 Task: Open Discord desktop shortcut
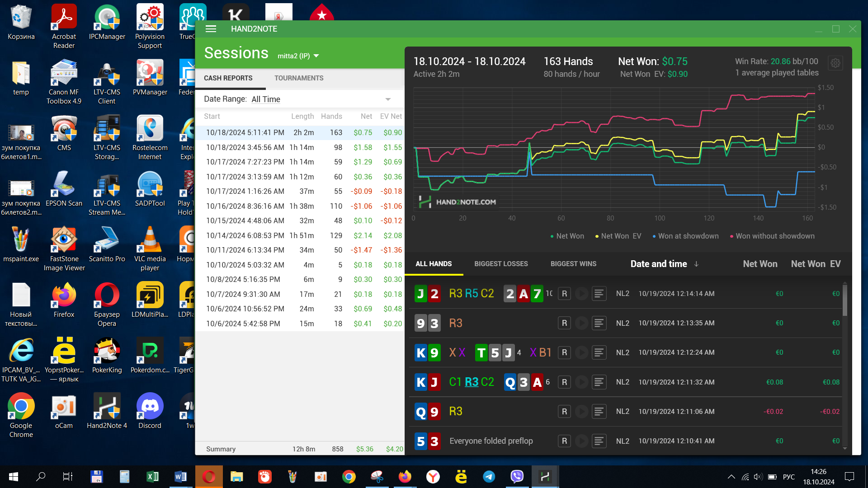150,411
